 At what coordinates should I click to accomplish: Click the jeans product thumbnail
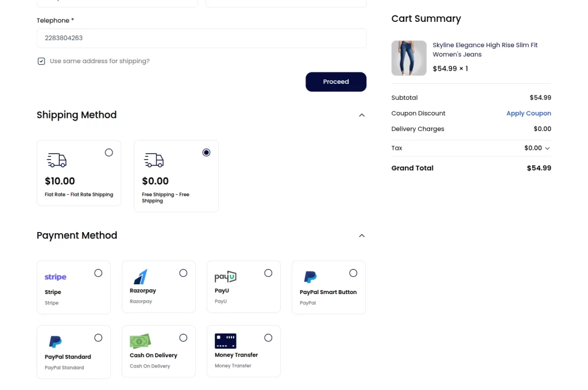pyautogui.click(x=409, y=58)
